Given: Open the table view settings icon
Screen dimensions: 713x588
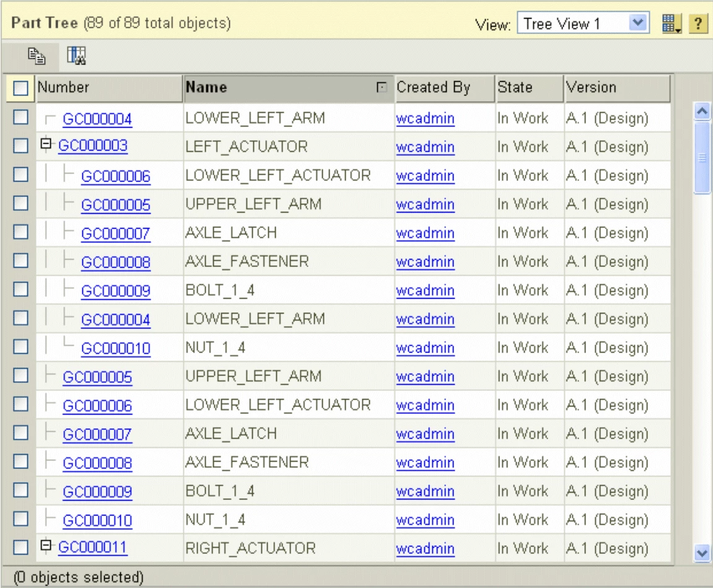Looking at the screenshot, I should [x=671, y=24].
